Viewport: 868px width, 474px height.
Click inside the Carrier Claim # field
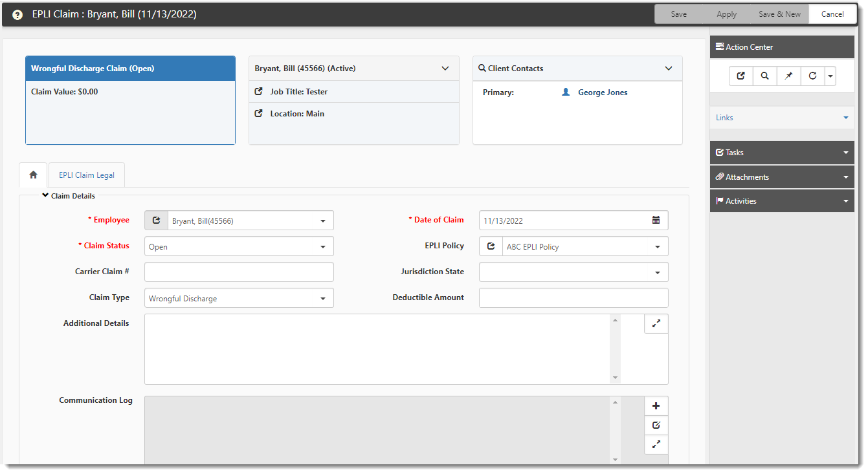(x=238, y=272)
